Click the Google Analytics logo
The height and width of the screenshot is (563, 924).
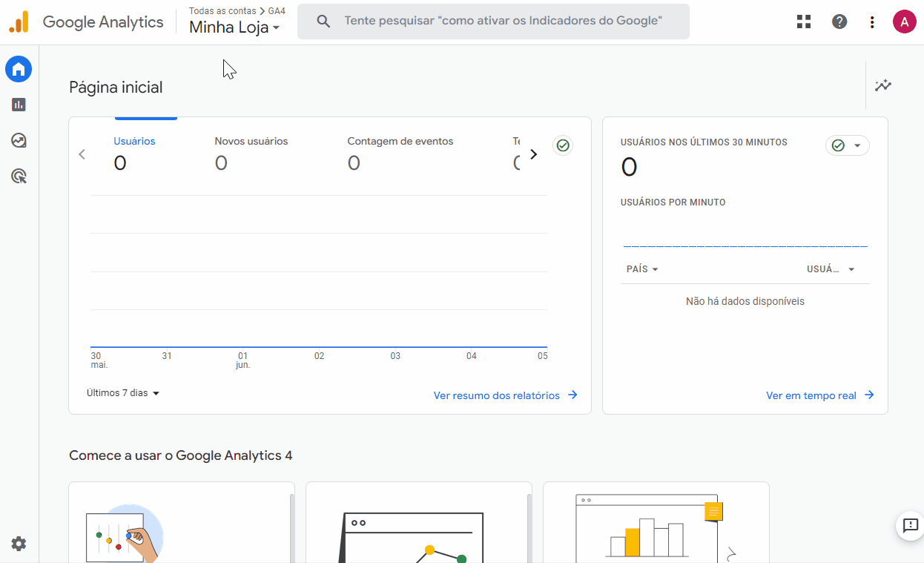tap(19, 22)
